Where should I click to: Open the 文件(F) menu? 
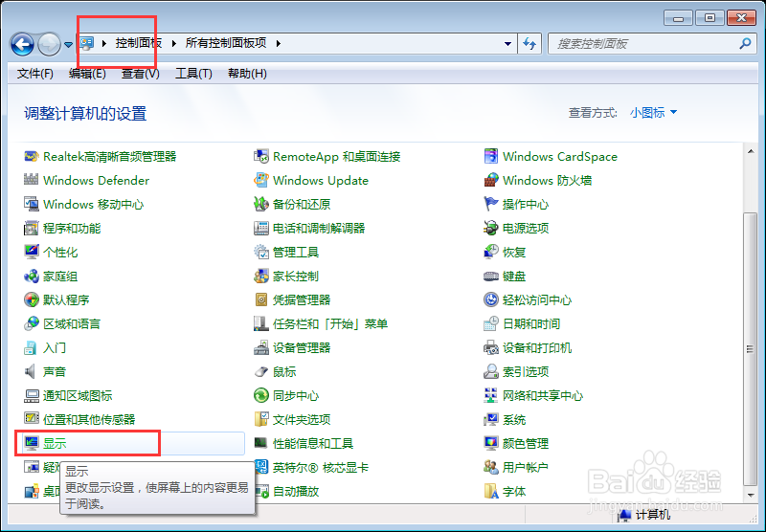coord(34,74)
